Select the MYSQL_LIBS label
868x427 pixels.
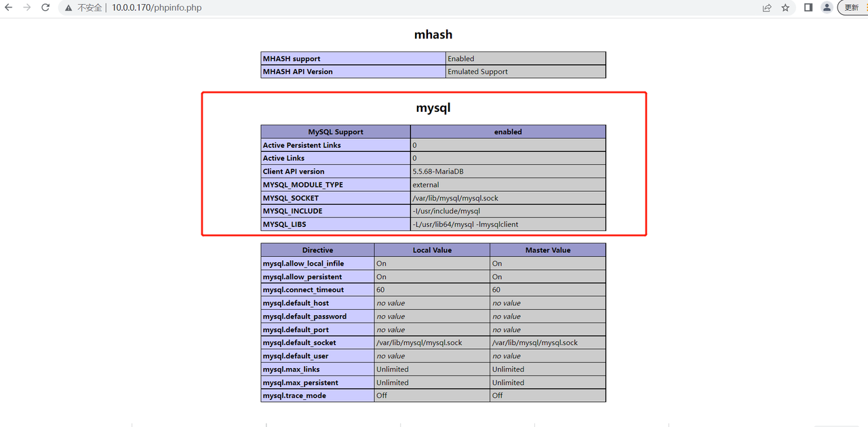284,224
